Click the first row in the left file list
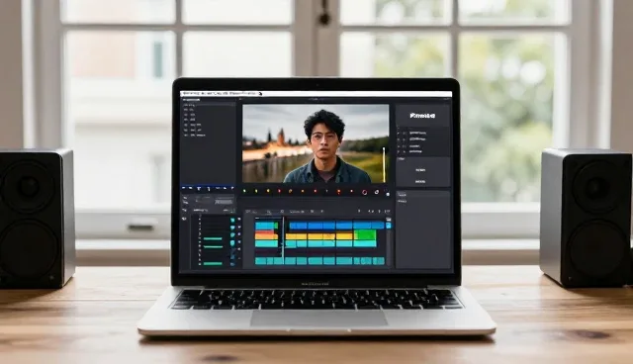Image resolution: width=633 pixels, height=364 pixels. (x=189, y=105)
